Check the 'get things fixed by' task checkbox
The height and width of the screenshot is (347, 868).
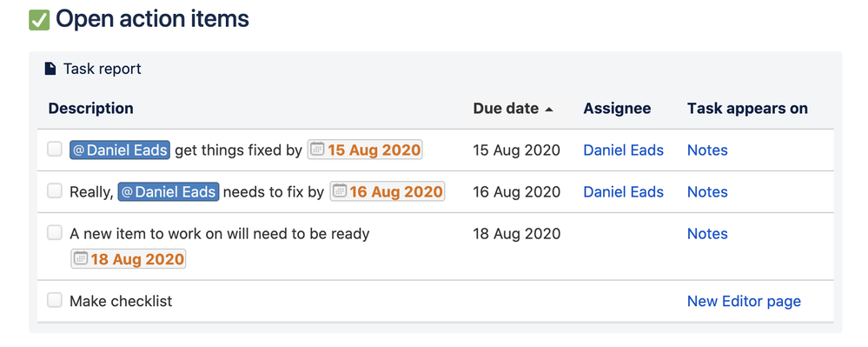coord(54,149)
